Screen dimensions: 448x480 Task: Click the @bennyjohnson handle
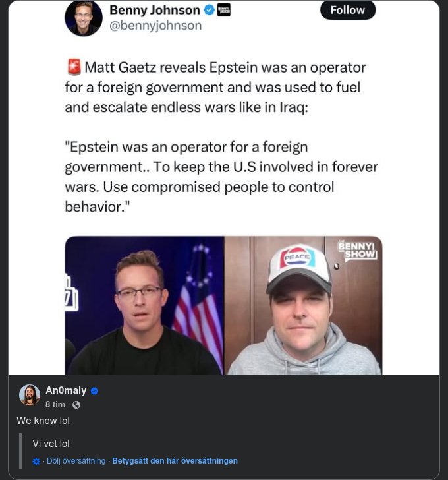point(155,26)
